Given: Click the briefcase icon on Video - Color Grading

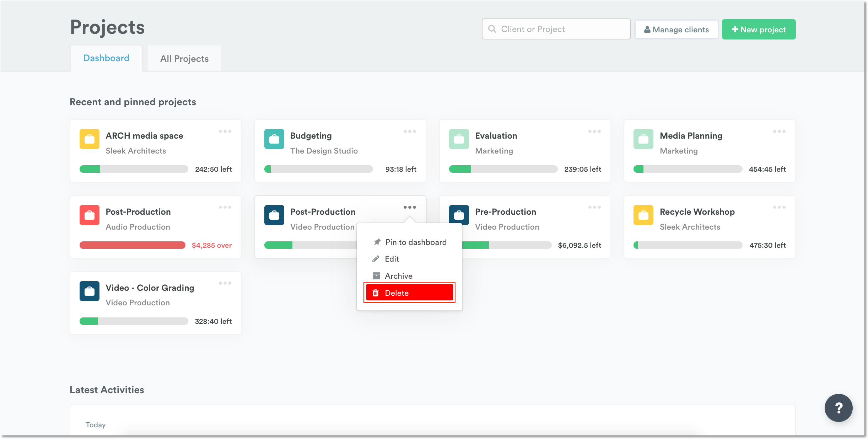Looking at the screenshot, I should tap(89, 291).
